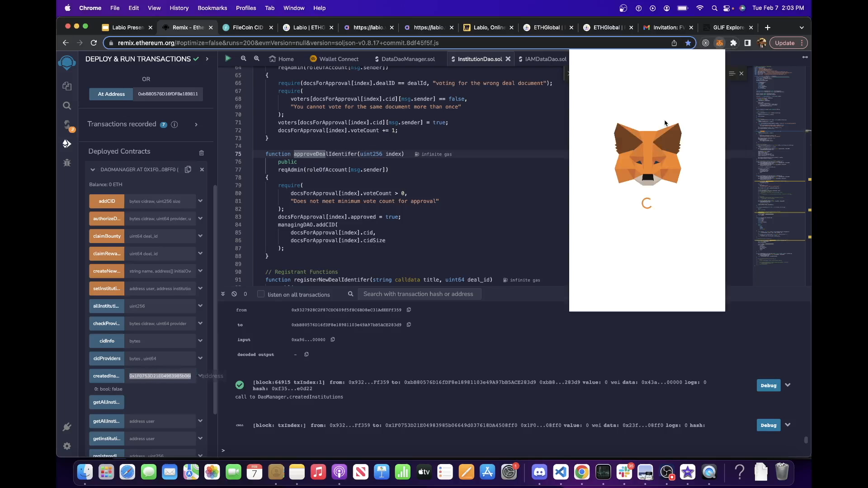Click the setInstituti... parameters input field
This screenshot has width=868, height=488.
click(160, 288)
